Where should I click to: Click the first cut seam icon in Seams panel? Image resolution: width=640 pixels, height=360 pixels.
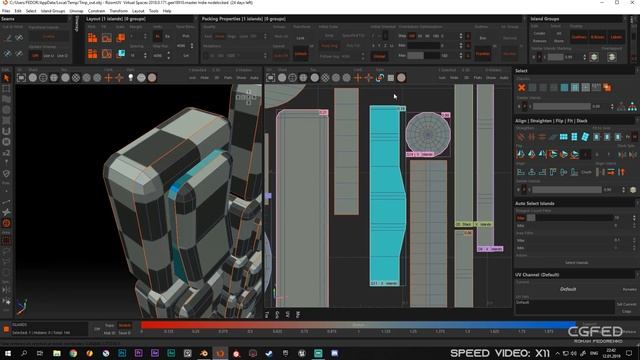(x=8, y=38)
